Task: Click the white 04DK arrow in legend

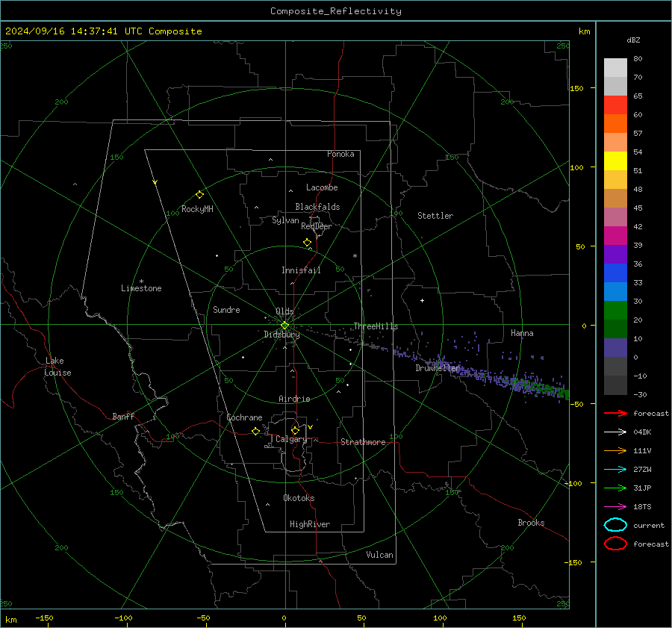Action: (x=615, y=432)
